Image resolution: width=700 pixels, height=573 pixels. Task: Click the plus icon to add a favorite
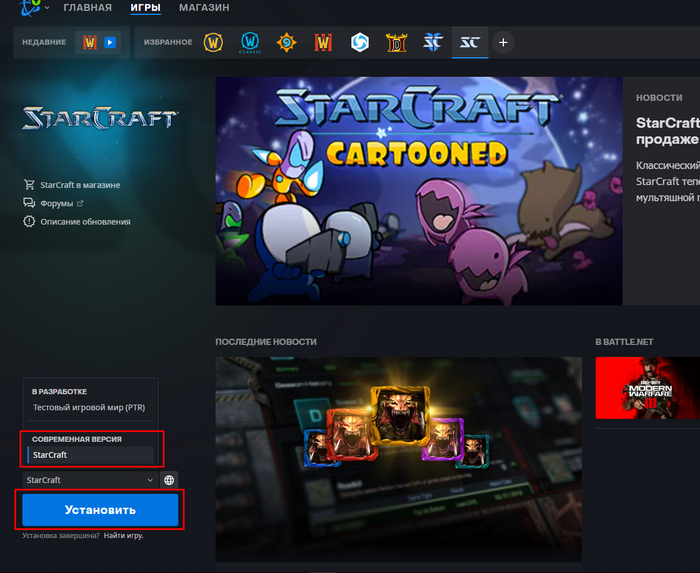(503, 42)
